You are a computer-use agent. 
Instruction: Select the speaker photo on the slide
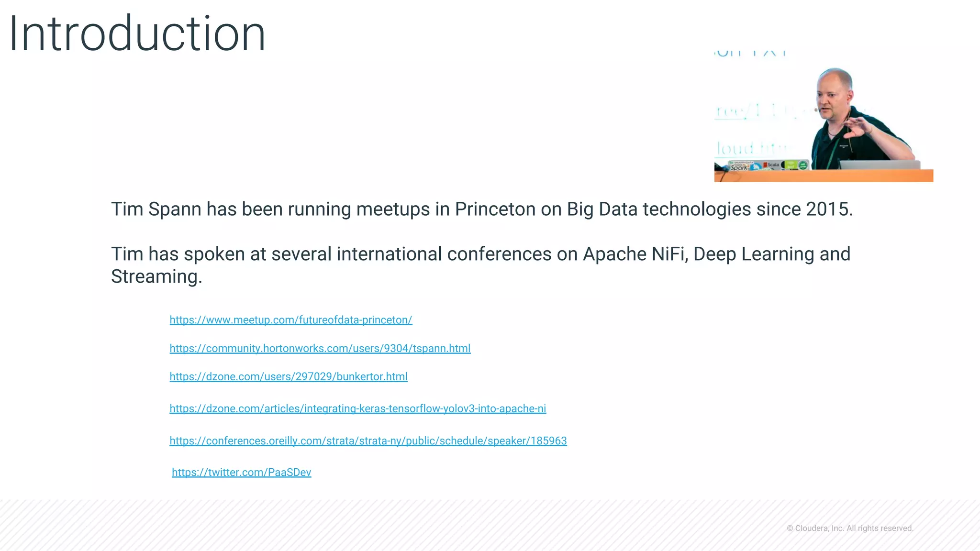[x=824, y=115]
